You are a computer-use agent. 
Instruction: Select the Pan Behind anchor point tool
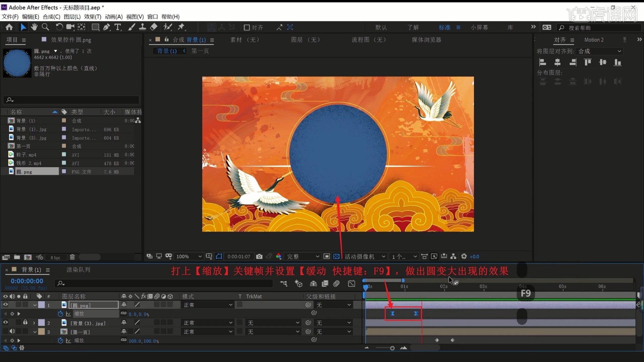(x=82, y=27)
